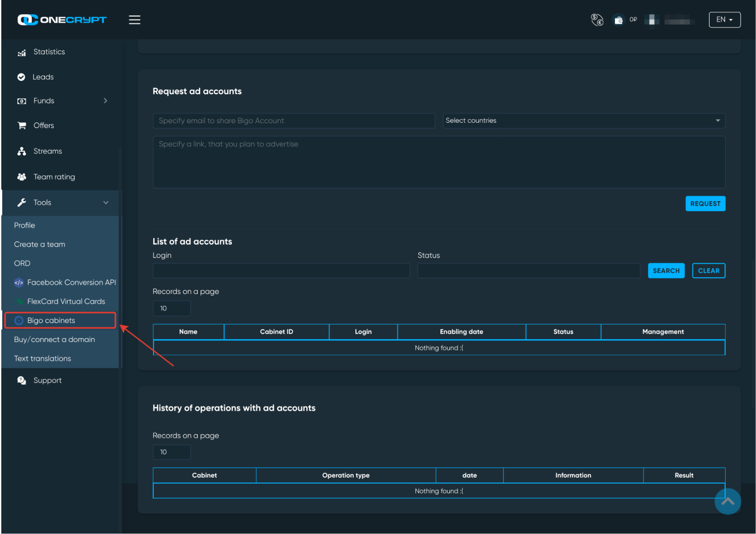Click the Enabling date column header
The image size is (756, 534).
pyautogui.click(x=461, y=332)
